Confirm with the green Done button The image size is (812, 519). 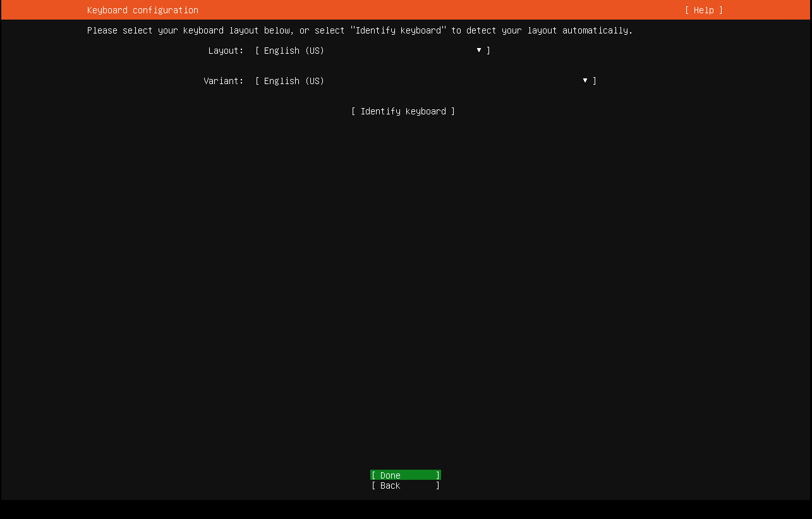[x=405, y=475]
